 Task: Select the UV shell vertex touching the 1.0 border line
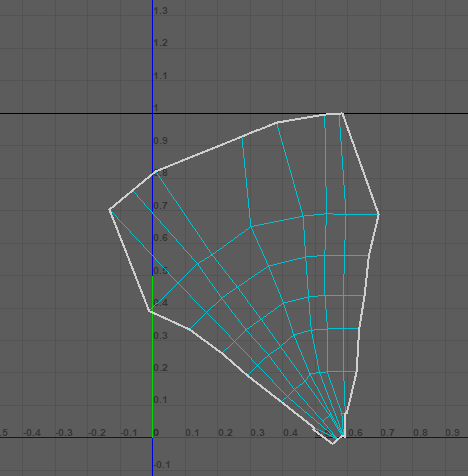coord(342,114)
